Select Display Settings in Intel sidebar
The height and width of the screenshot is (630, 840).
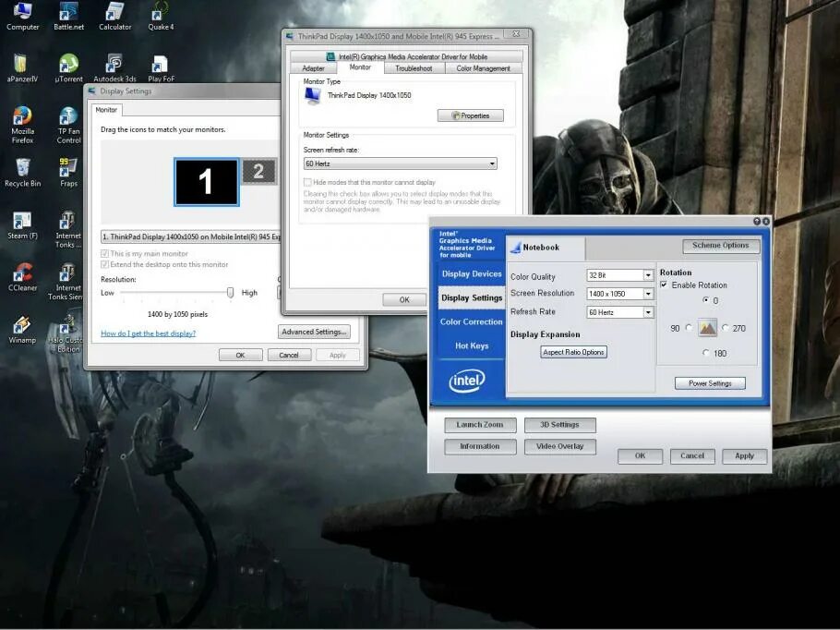coord(472,298)
